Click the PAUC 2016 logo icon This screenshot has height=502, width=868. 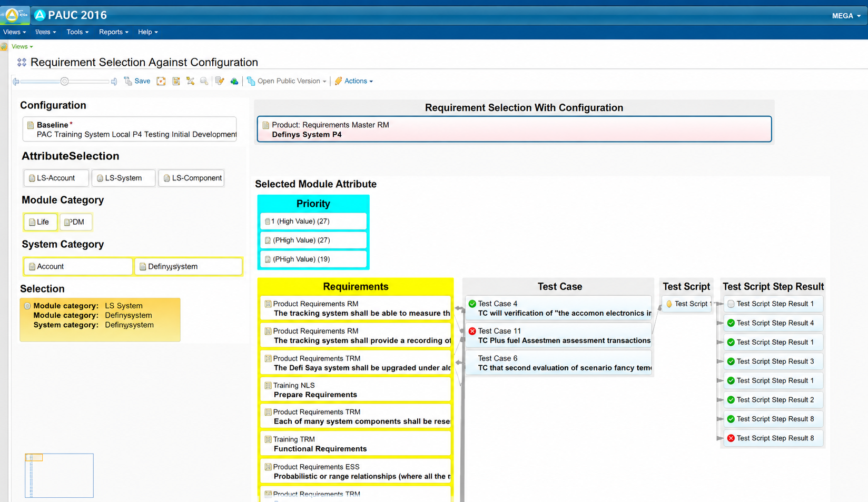(x=40, y=15)
